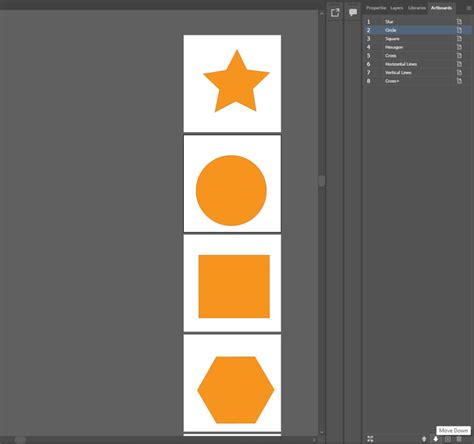Click the Delete Artboard trash icon

[459, 439]
